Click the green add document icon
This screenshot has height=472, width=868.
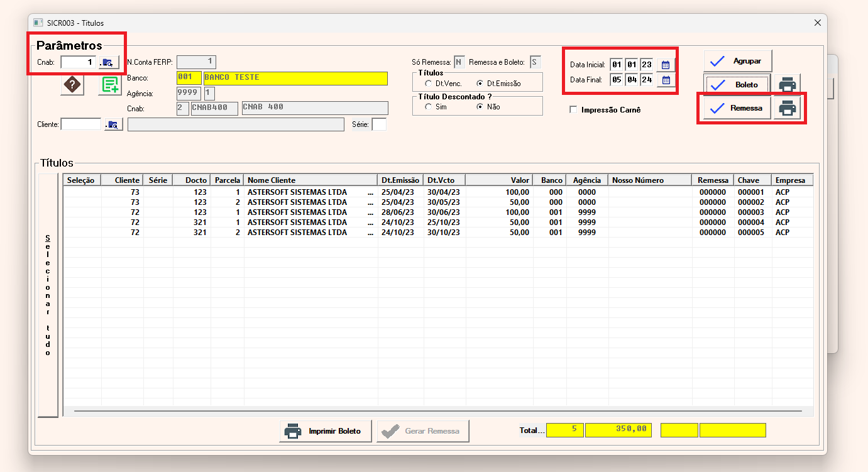click(x=110, y=85)
